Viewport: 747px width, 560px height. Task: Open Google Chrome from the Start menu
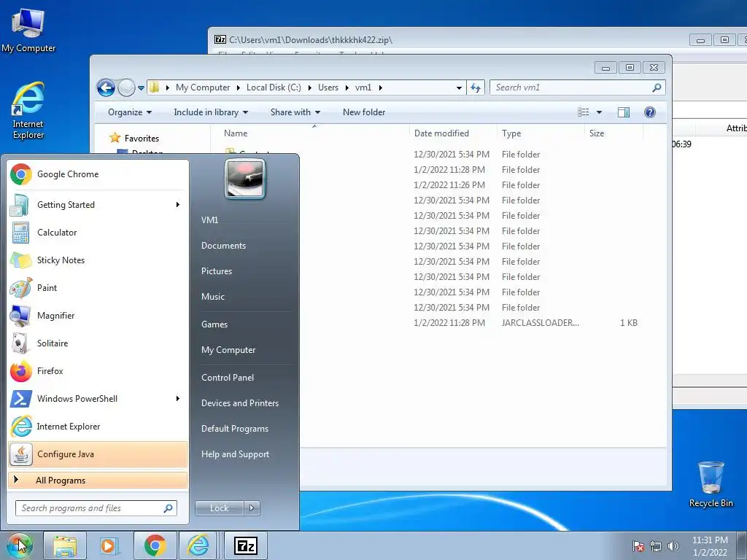click(x=98, y=174)
